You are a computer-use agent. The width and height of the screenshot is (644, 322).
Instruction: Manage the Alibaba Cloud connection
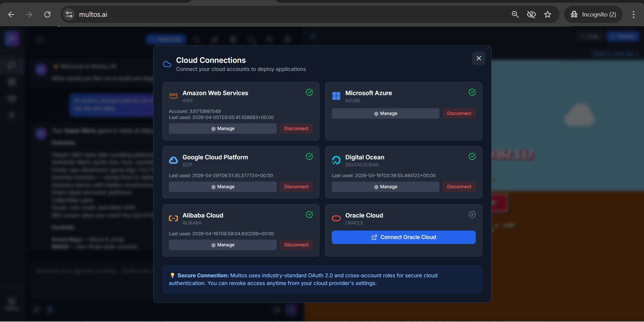click(223, 245)
